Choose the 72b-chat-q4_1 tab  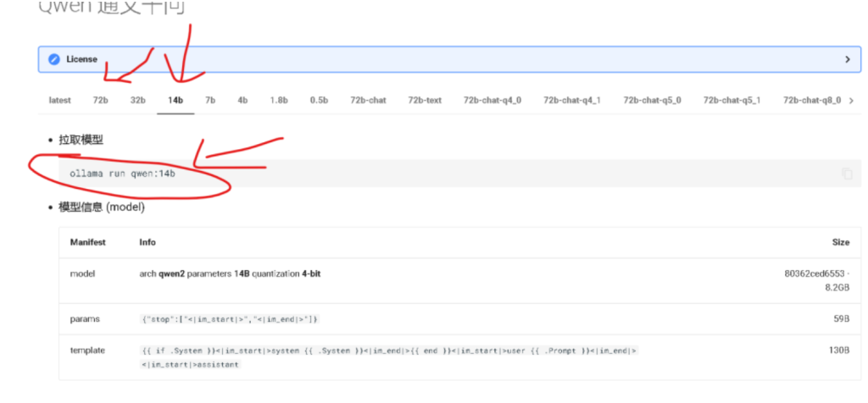coord(572,100)
